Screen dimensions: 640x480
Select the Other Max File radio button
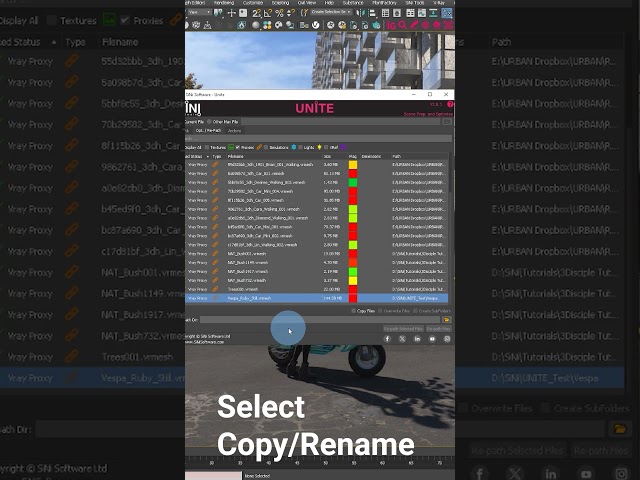(x=209, y=122)
